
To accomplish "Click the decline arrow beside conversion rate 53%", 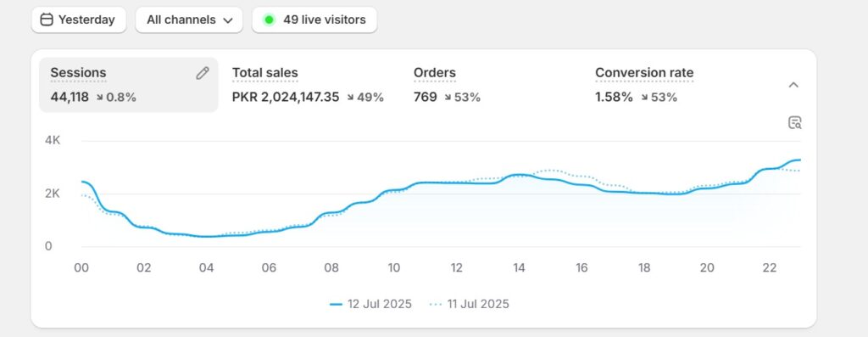I will click(x=645, y=98).
